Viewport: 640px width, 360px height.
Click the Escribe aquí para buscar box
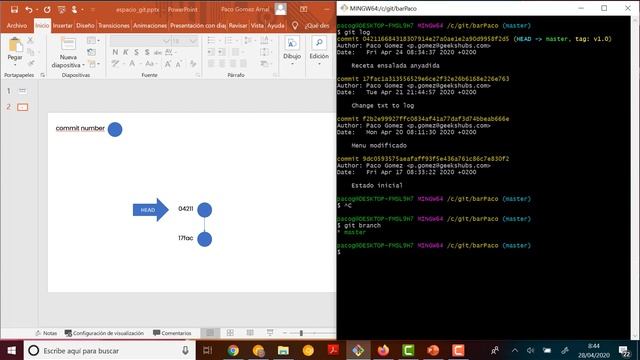point(109,350)
